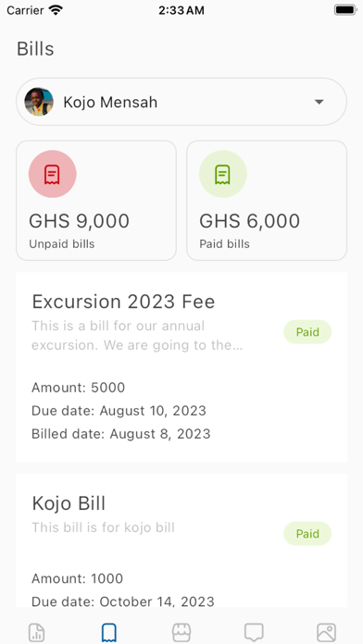Open the GHS 6,000 paid bills card
Screen dimensions: 363x644
point(267,201)
